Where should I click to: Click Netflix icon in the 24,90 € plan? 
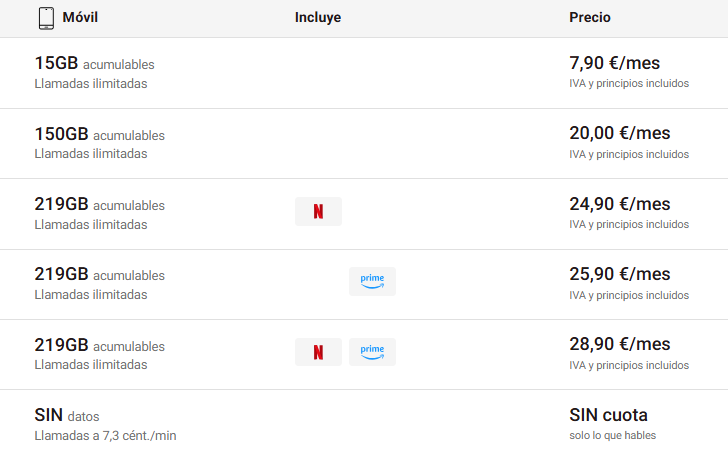(318, 212)
